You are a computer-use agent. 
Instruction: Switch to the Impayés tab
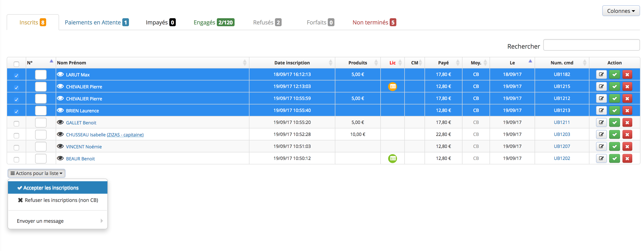(x=160, y=22)
